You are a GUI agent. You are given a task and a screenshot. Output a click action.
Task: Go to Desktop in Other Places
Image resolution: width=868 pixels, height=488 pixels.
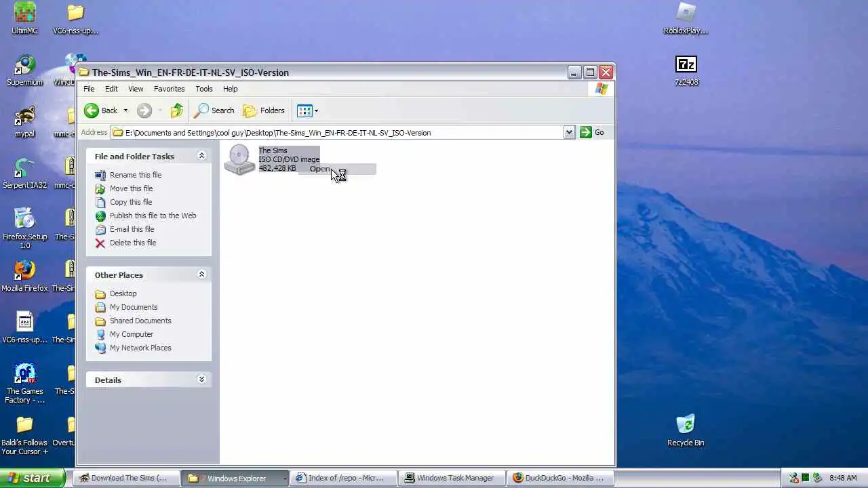123,293
